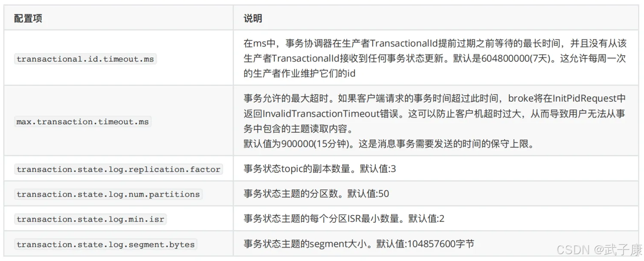Click transaction.state.log.segment.bytes code label
This screenshot has width=644, height=261.
point(106,244)
